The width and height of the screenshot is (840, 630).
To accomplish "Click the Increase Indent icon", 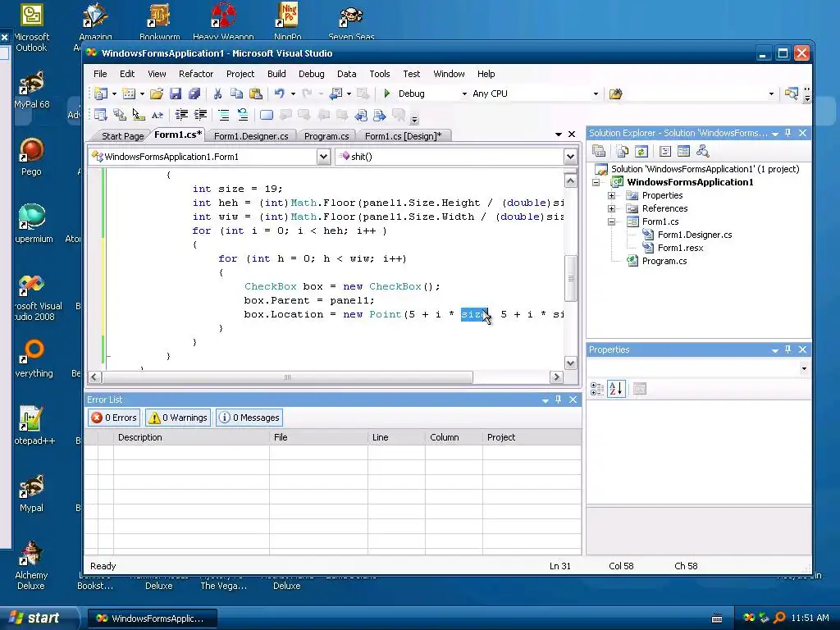I will coord(200,115).
